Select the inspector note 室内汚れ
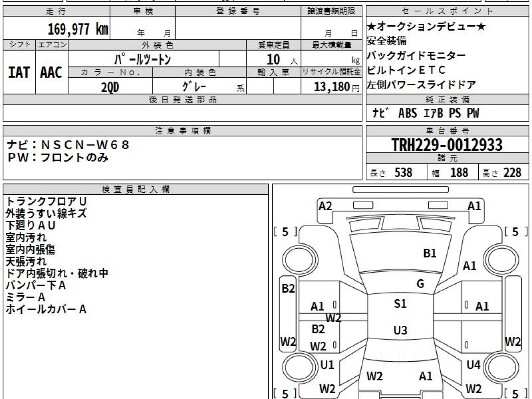 [26, 237]
